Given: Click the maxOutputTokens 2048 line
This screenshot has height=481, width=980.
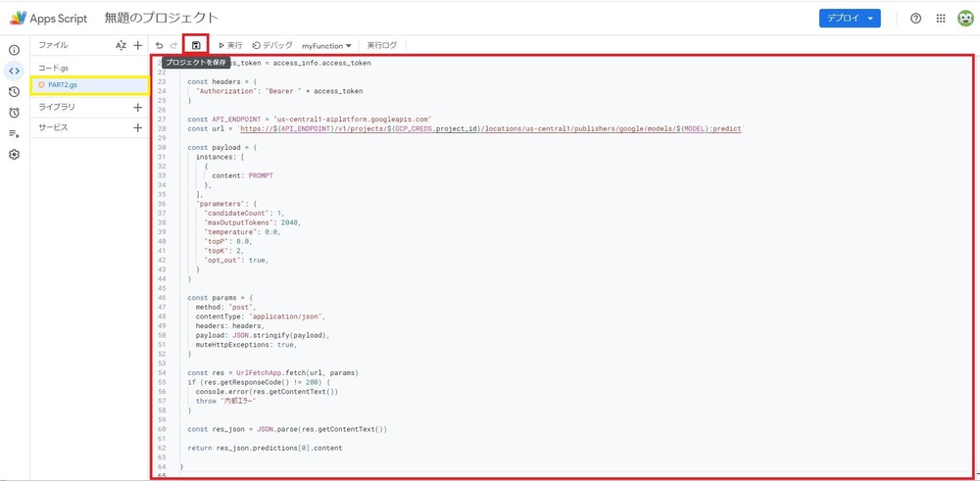Looking at the screenshot, I should (x=253, y=222).
